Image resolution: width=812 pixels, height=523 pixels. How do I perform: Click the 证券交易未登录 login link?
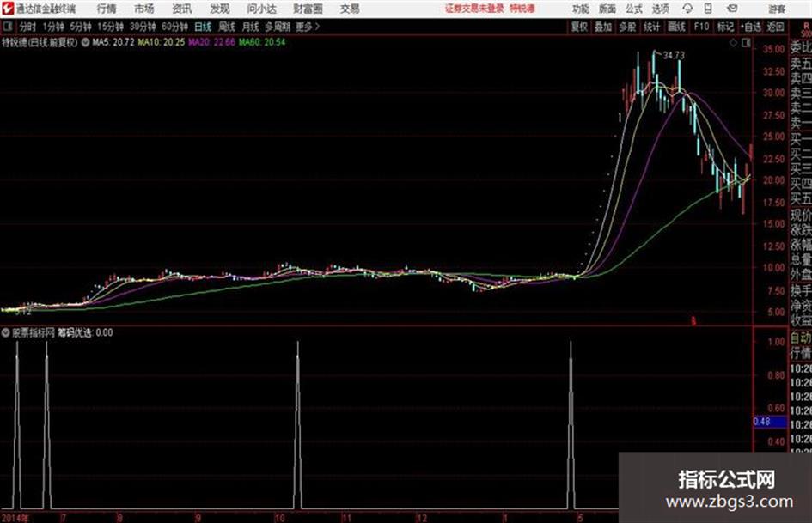(x=474, y=9)
